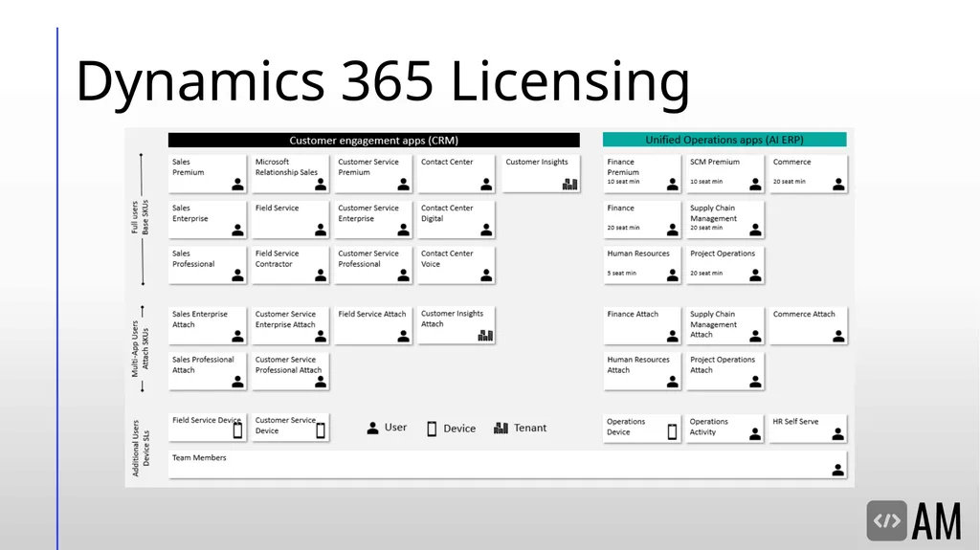The image size is (980, 550).
Task: Select the Sales Enterprise Attach card
Action: pyautogui.click(x=208, y=325)
